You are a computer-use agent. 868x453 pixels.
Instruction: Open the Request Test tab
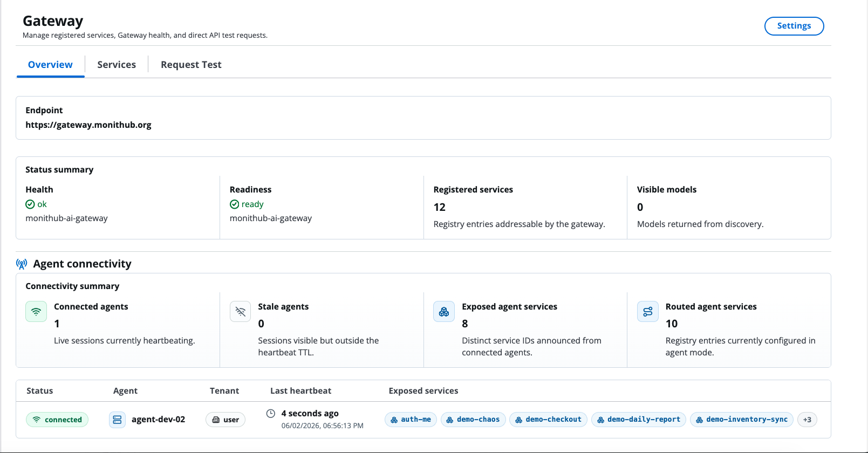coord(191,65)
